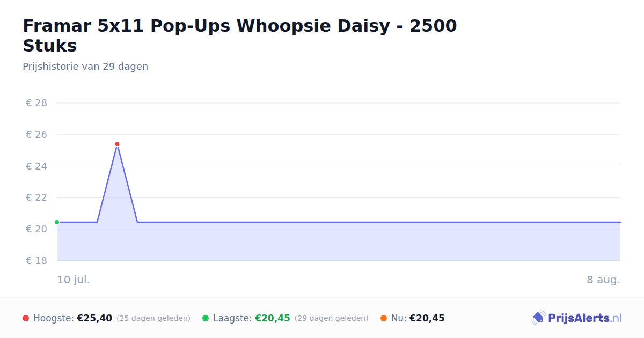Click the 10 jul. start date label

(x=74, y=280)
